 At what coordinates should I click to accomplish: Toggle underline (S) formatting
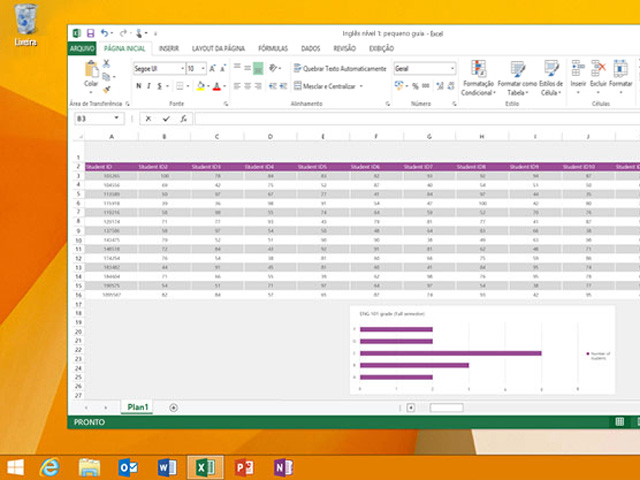(x=160, y=86)
